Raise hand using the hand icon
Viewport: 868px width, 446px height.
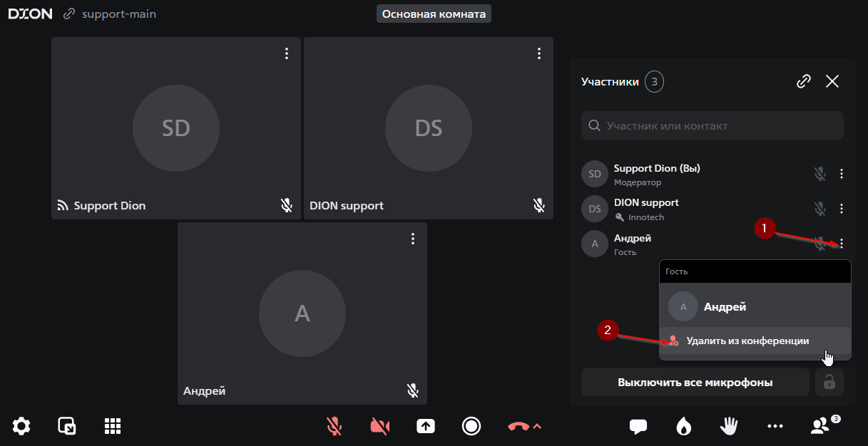click(728, 426)
